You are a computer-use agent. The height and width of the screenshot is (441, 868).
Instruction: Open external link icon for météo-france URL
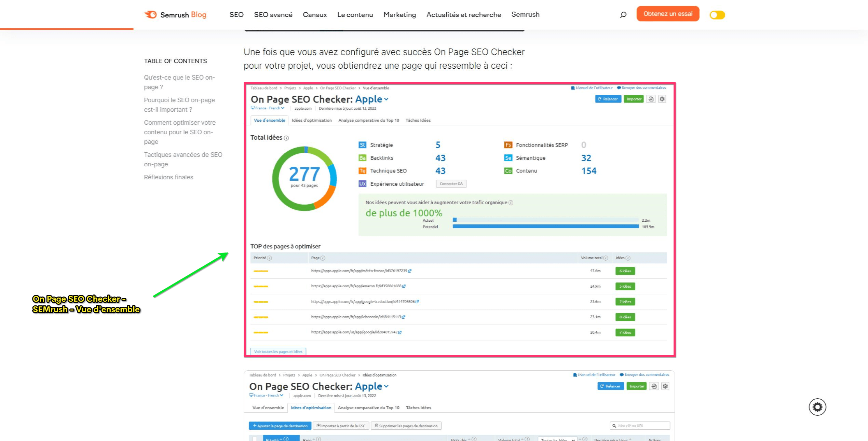[x=410, y=271]
